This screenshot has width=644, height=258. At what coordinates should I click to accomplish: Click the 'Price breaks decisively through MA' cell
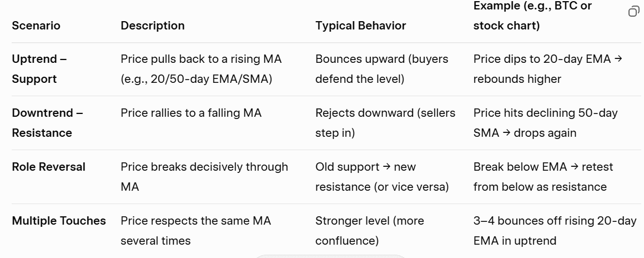click(x=204, y=177)
